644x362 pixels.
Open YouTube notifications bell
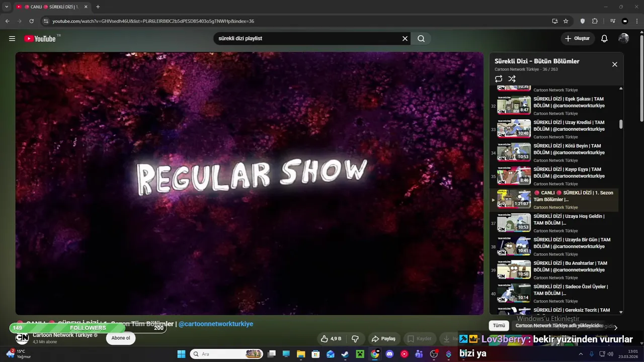point(604,38)
